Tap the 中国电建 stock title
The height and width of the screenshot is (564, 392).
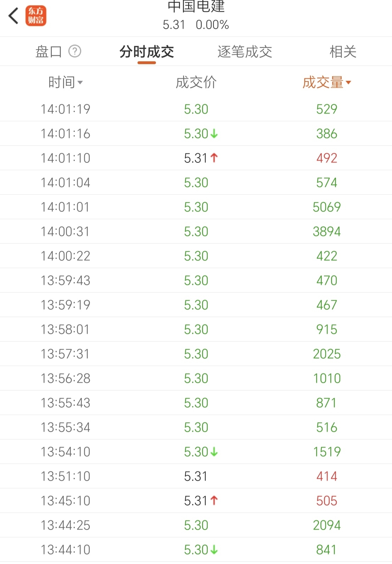tap(196, 7)
